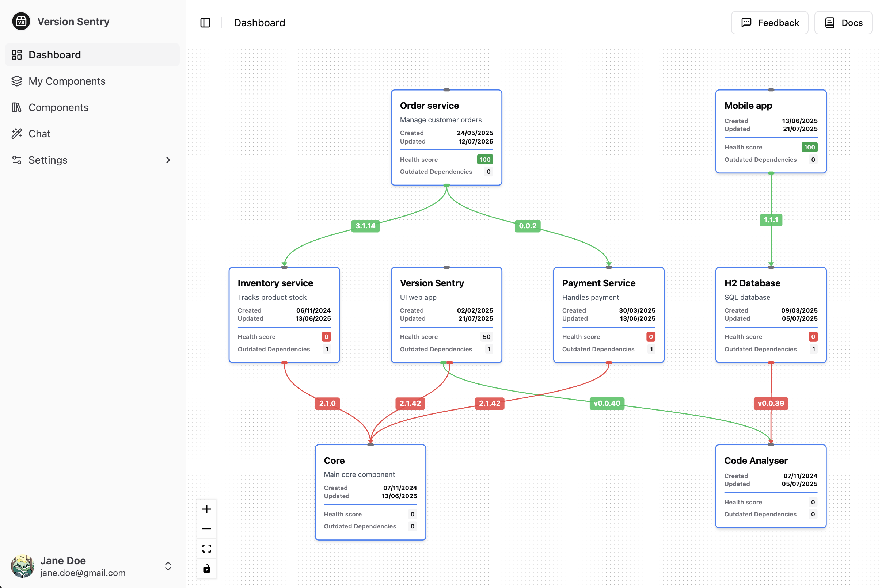882x588 pixels.
Task: Click the red 2.1.0 edge label
Action: coord(327,404)
